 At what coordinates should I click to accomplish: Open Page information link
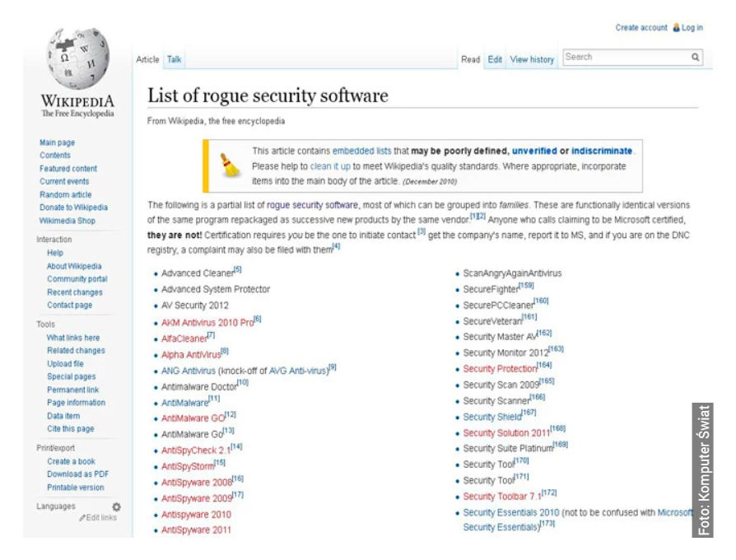pos(76,403)
